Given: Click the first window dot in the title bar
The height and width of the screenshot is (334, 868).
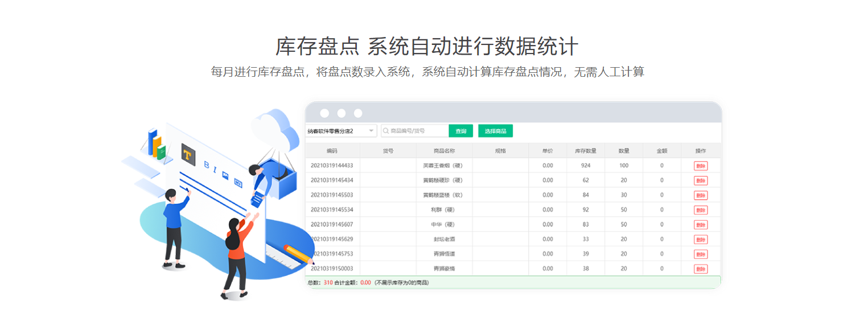Looking at the screenshot, I should (x=325, y=112).
